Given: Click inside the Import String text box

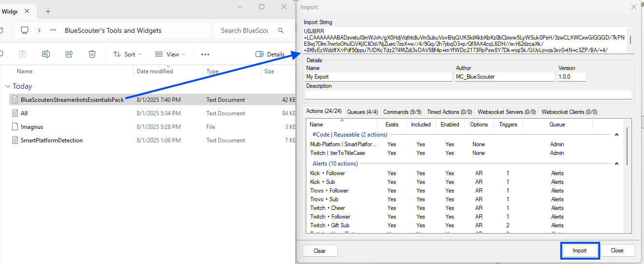Looking at the screenshot, I should [465, 40].
